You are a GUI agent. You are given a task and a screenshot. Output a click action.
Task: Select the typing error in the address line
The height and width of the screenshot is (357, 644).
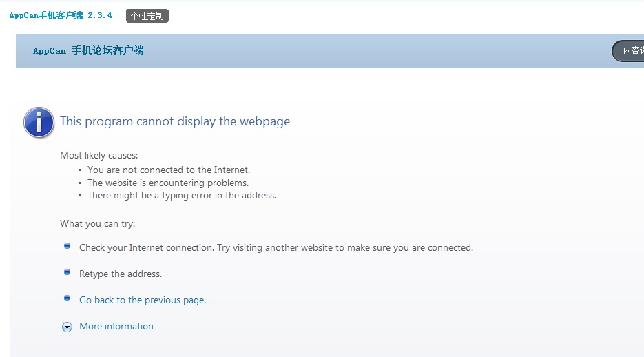[182, 196]
